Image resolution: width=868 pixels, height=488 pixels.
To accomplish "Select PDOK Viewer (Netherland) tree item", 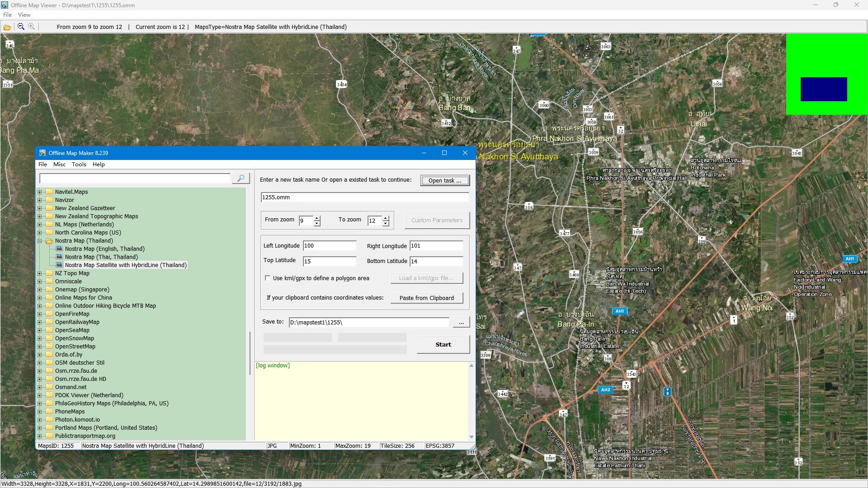I will (x=89, y=395).
